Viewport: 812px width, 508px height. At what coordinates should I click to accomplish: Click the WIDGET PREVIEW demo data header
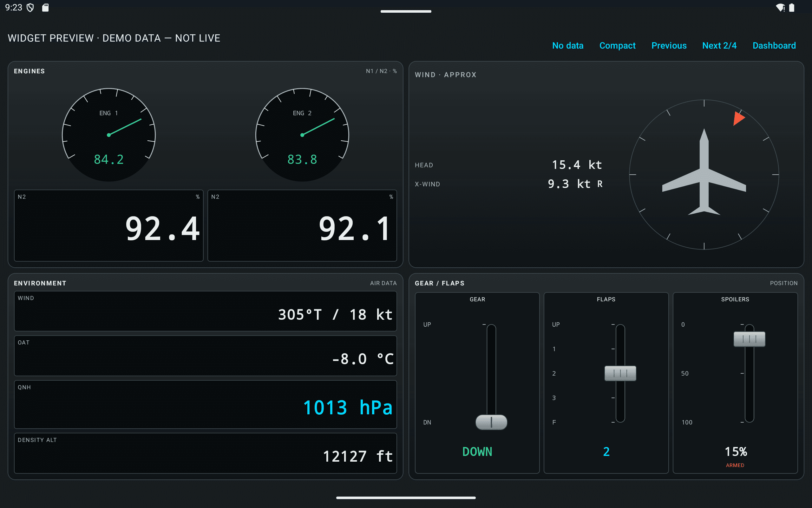tap(114, 38)
